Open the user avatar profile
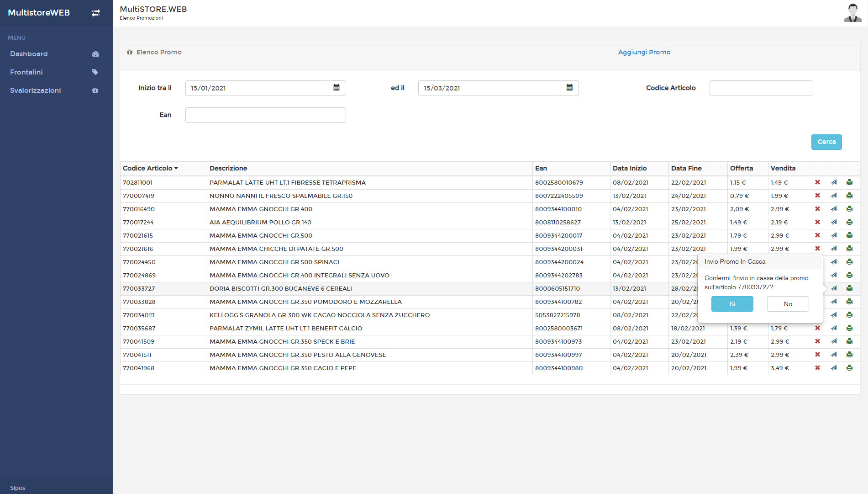 tap(852, 13)
